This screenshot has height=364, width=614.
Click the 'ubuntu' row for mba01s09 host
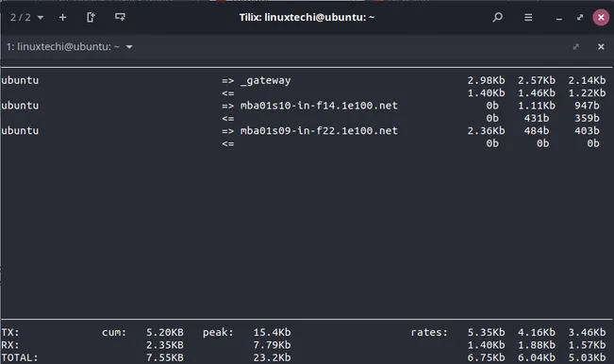pyautogui.click(x=20, y=131)
